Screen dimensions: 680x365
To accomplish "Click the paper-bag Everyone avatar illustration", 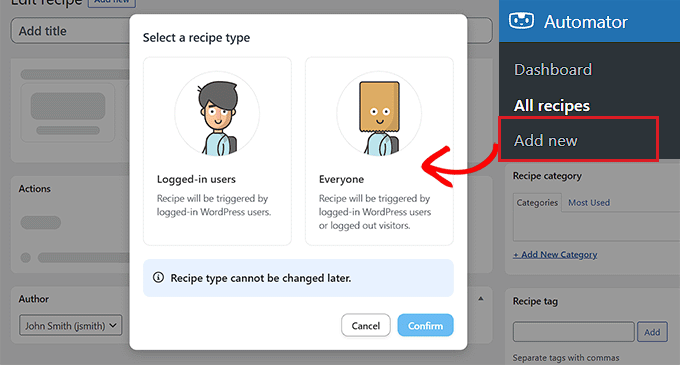I will pyautogui.click(x=379, y=114).
